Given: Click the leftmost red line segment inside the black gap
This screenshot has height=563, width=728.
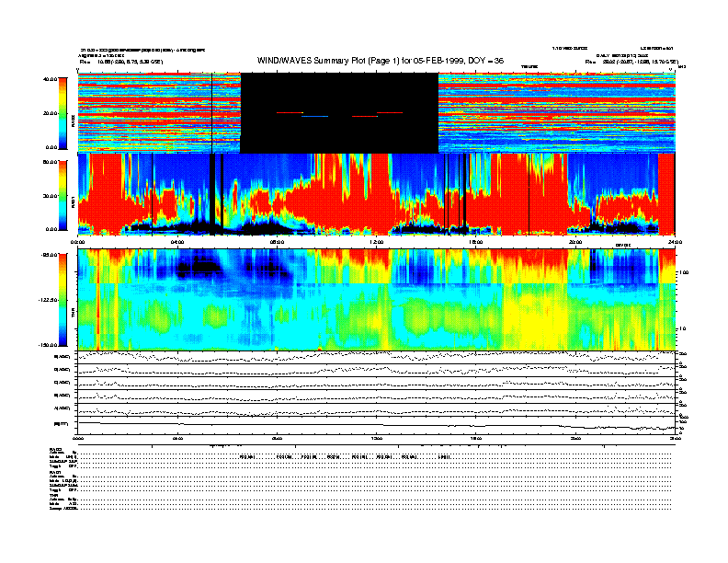Looking at the screenshot, I should point(290,112).
